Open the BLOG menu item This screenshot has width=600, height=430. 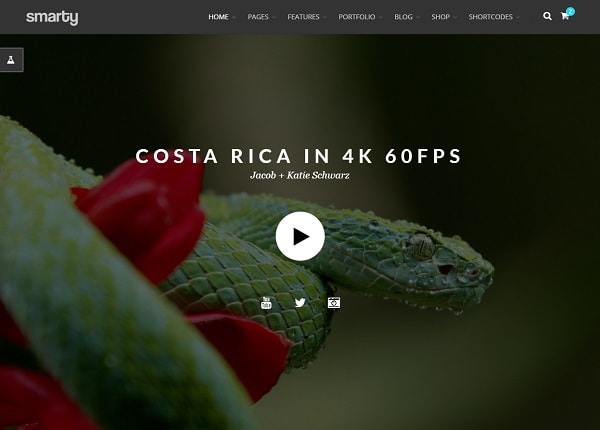coord(403,17)
